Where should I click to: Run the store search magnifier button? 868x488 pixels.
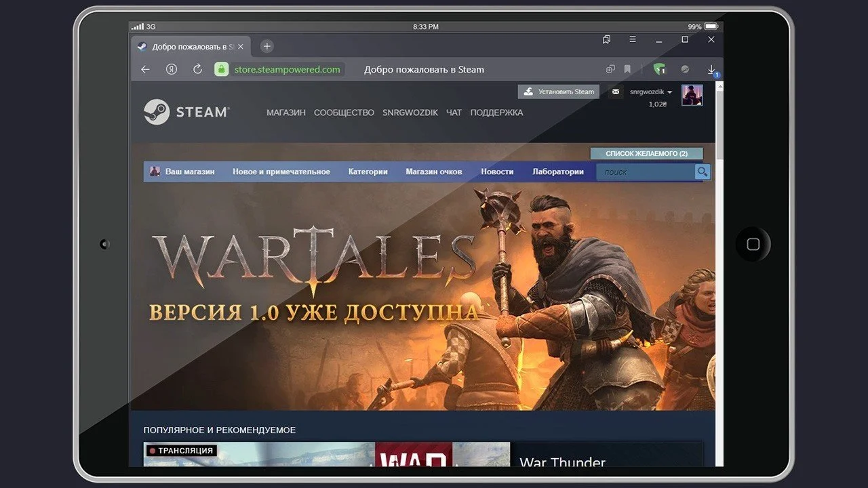pyautogui.click(x=703, y=172)
